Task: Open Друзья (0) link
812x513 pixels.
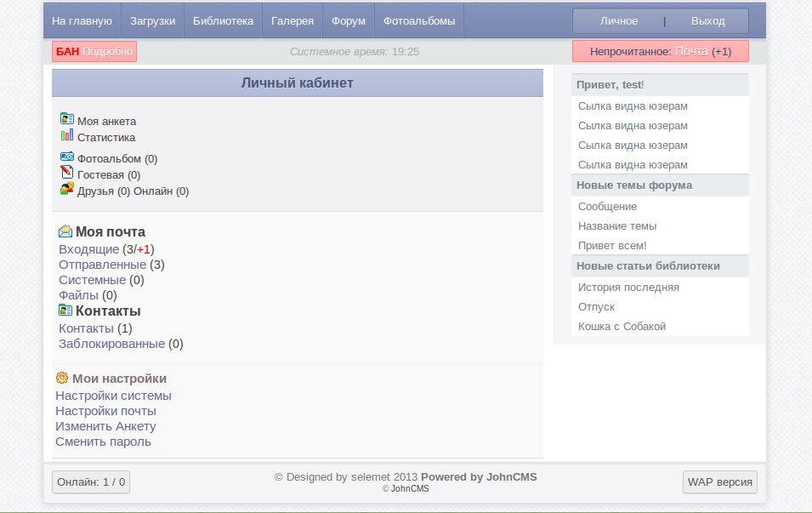Action: tap(104, 191)
